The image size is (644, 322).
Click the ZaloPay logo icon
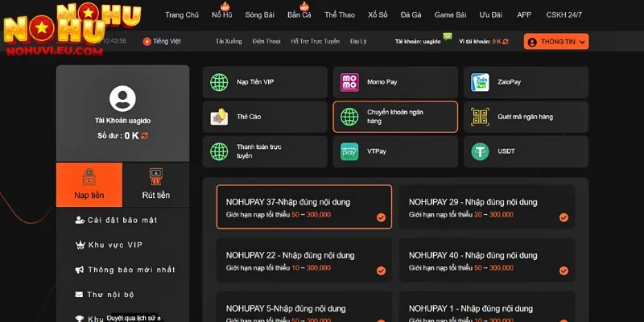tap(480, 82)
